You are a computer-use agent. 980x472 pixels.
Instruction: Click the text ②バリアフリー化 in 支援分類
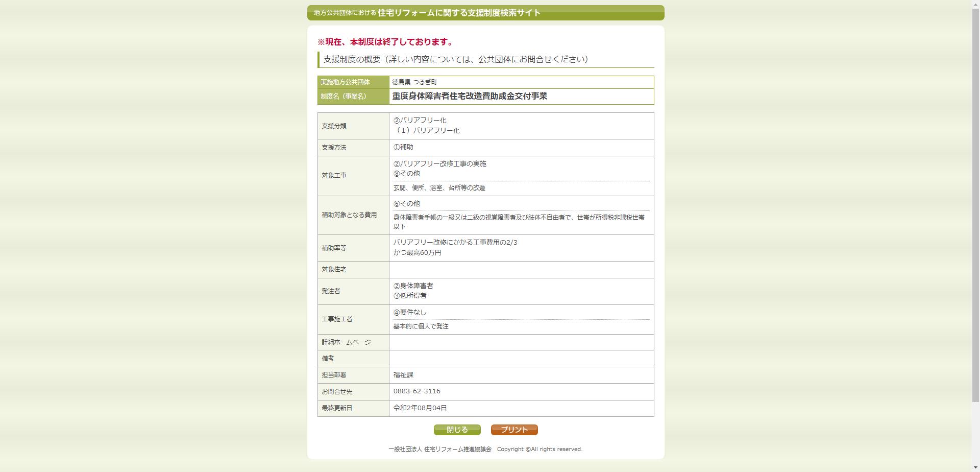coord(420,121)
